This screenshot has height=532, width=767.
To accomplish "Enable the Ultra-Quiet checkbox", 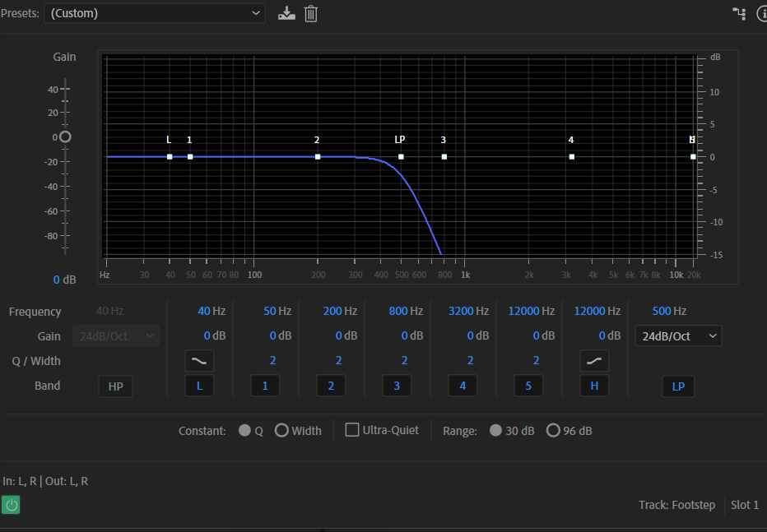I will coord(352,430).
